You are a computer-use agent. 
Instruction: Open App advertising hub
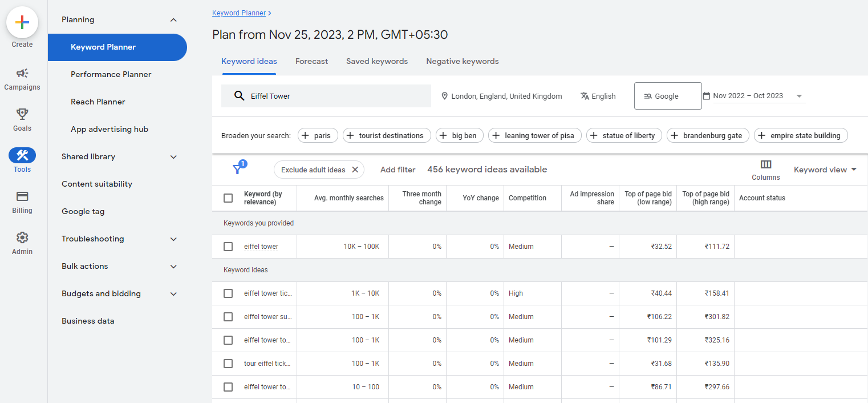click(109, 129)
